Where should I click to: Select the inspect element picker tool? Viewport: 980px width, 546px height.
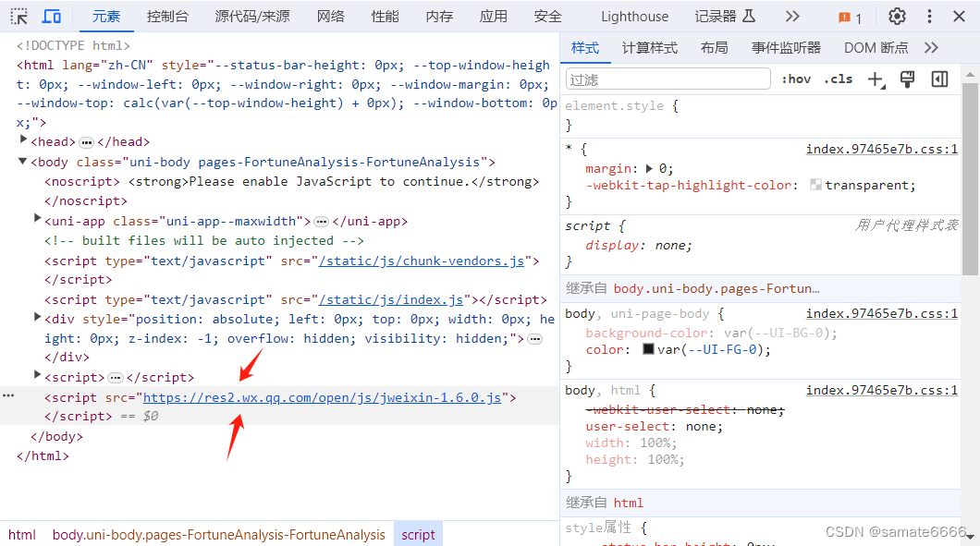(17, 15)
